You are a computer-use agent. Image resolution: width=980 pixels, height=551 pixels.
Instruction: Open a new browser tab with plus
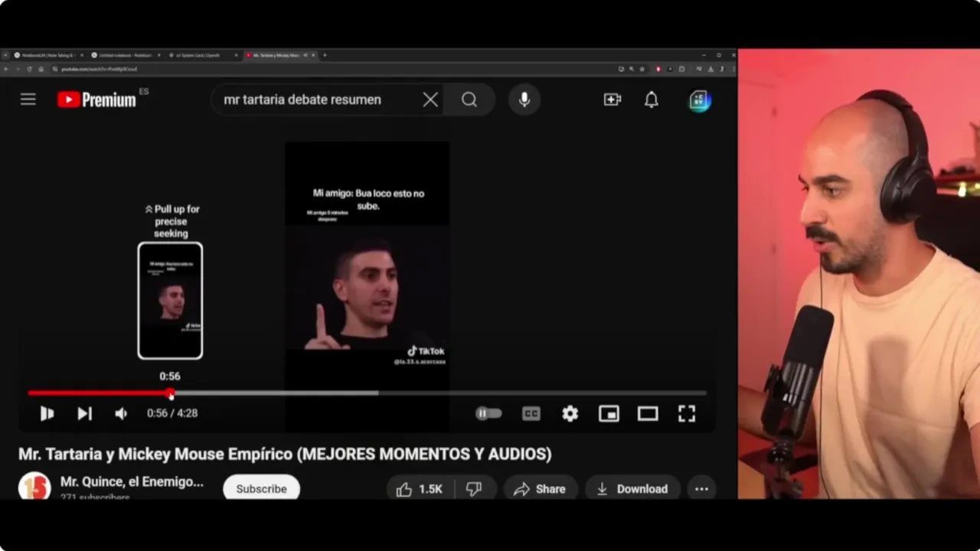click(x=325, y=55)
